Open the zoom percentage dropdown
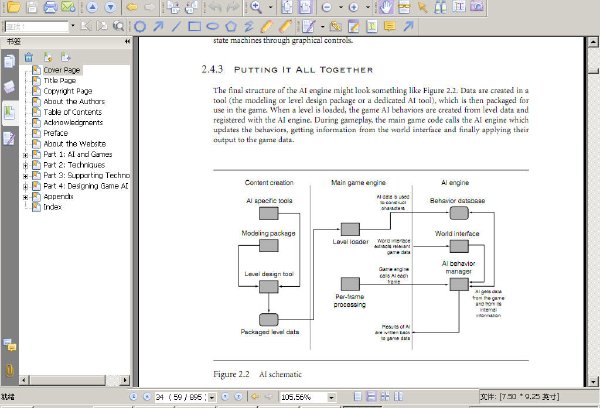The height and width of the screenshot is (408, 600). [x=331, y=397]
